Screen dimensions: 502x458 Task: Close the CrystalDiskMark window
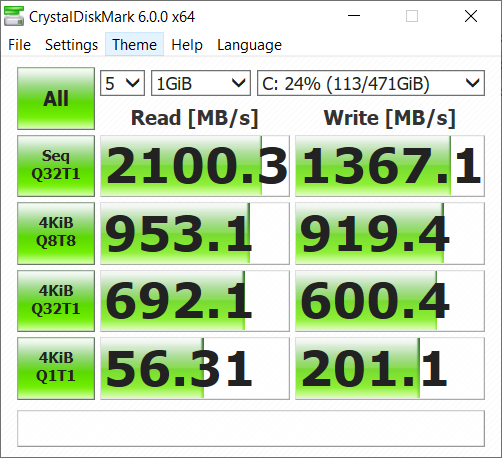point(471,16)
